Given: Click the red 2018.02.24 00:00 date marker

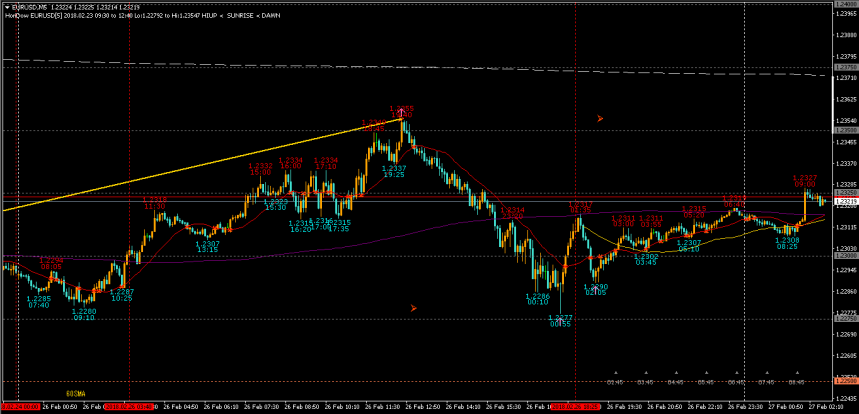Looking at the screenshot, I should (x=21, y=407).
